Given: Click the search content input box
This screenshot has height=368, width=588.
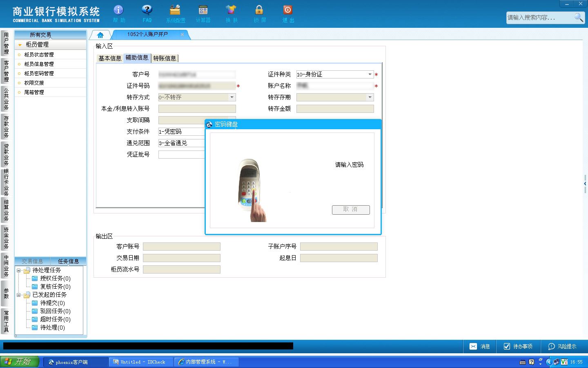Looking at the screenshot, I should click(540, 18).
